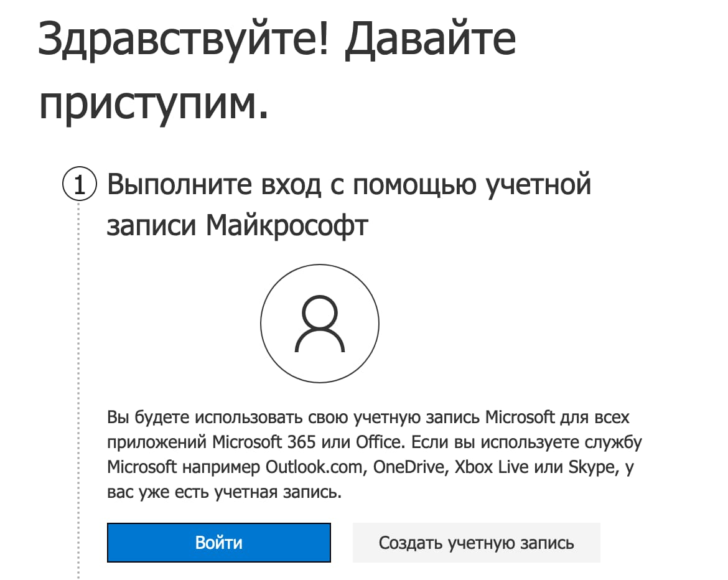Viewport: 728px width, 580px height.
Task: Click the blue Войти button
Action: tap(218, 542)
